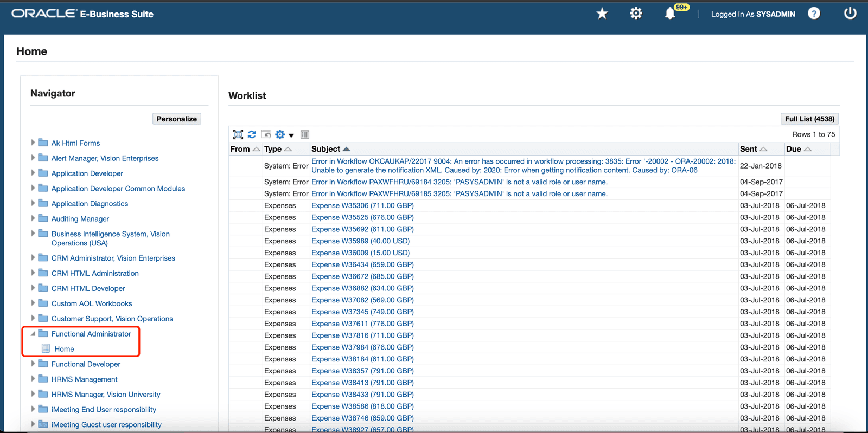
Task: Click the Home page document icon
Action: (46, 348)
